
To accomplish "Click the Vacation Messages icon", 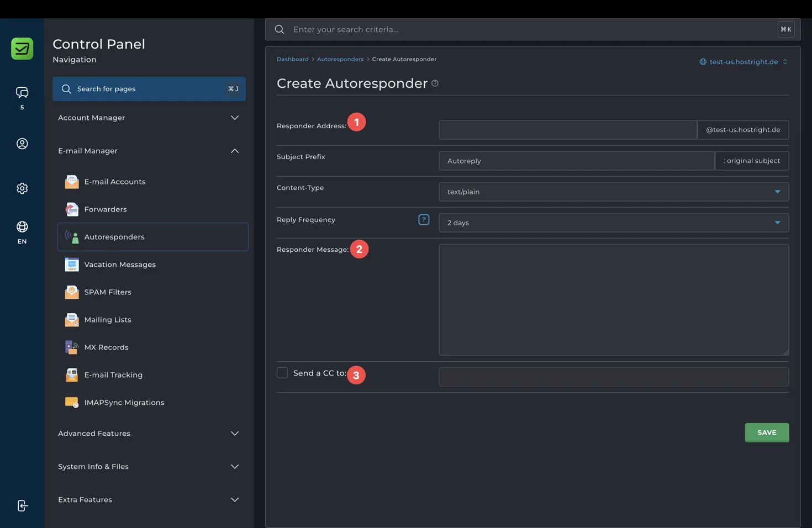I will (x=72, y=265).
